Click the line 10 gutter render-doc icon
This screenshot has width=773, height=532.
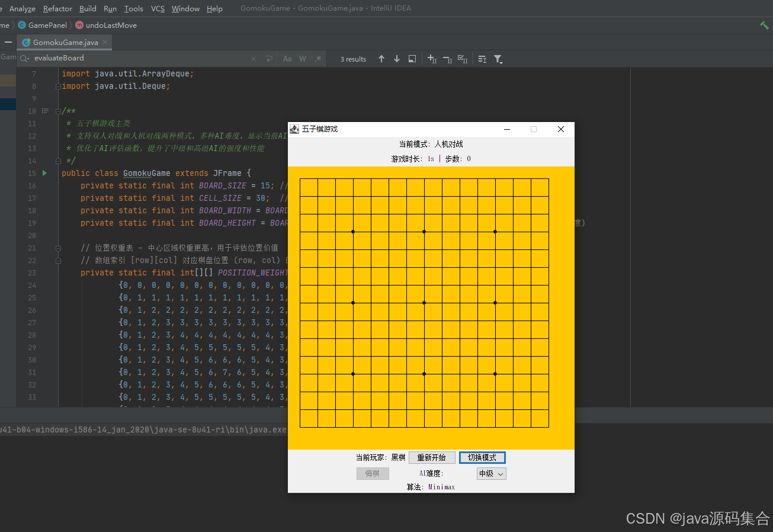coord(45,111)
